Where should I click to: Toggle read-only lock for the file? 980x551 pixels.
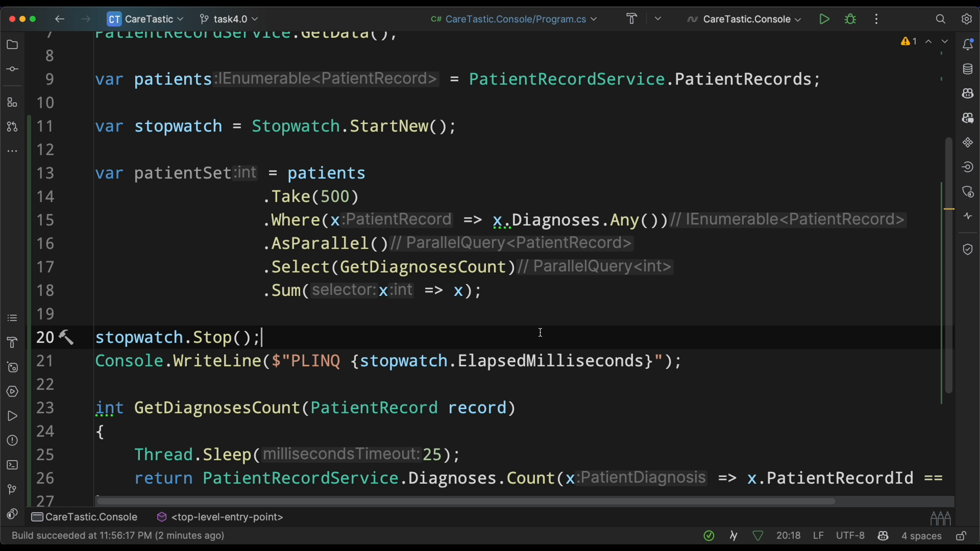(x=961, y=536)
